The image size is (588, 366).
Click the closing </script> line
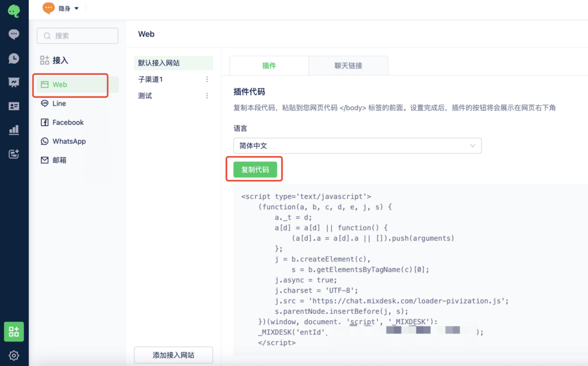pos(277,342)
